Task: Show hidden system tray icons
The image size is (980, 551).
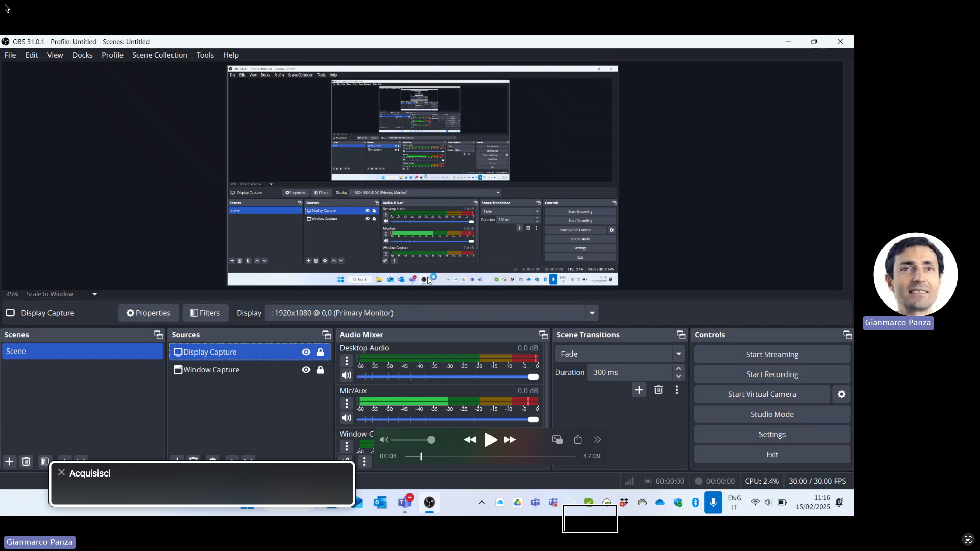Action: pos(481,503)
